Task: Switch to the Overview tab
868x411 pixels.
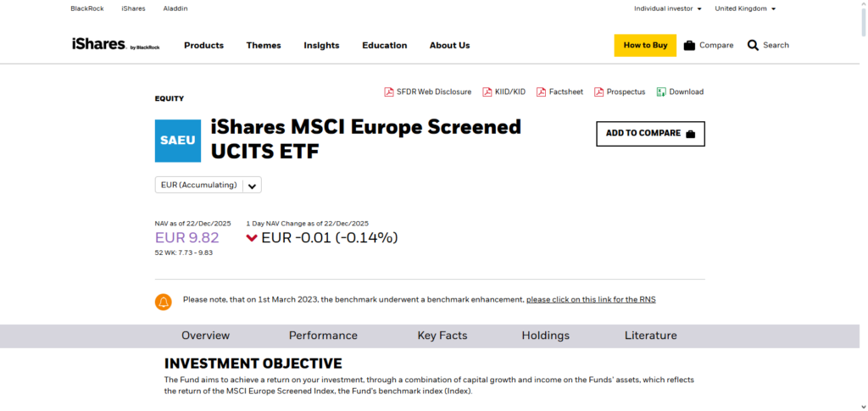Action: (205, 336)
